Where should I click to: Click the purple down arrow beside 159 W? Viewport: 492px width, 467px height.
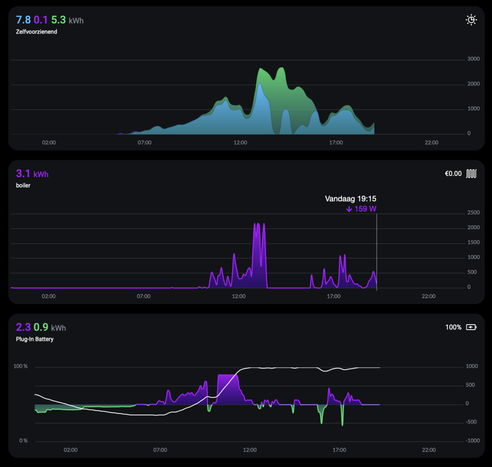tap(349, 209)
